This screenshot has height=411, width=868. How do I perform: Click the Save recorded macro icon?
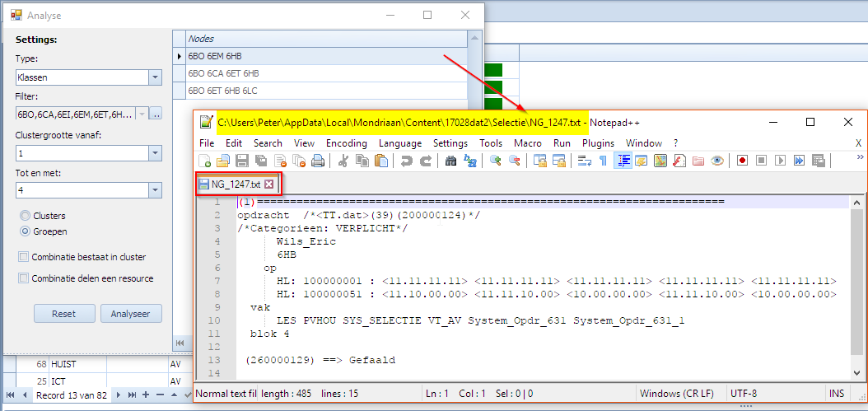tap(818, 161)
